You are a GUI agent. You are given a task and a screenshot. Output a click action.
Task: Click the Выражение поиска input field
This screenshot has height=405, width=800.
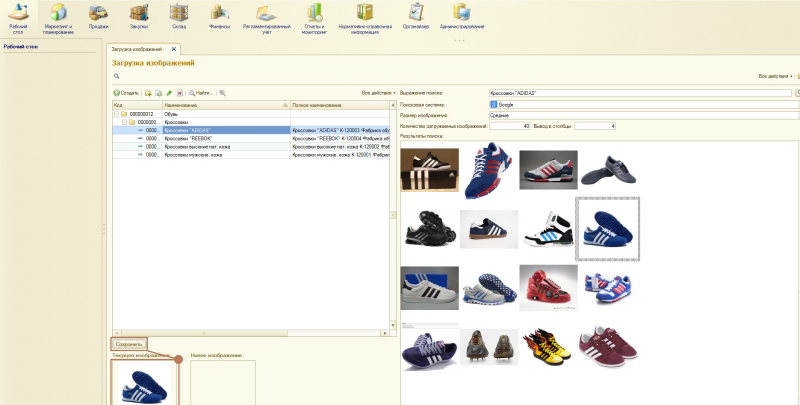tap(640, 93)
